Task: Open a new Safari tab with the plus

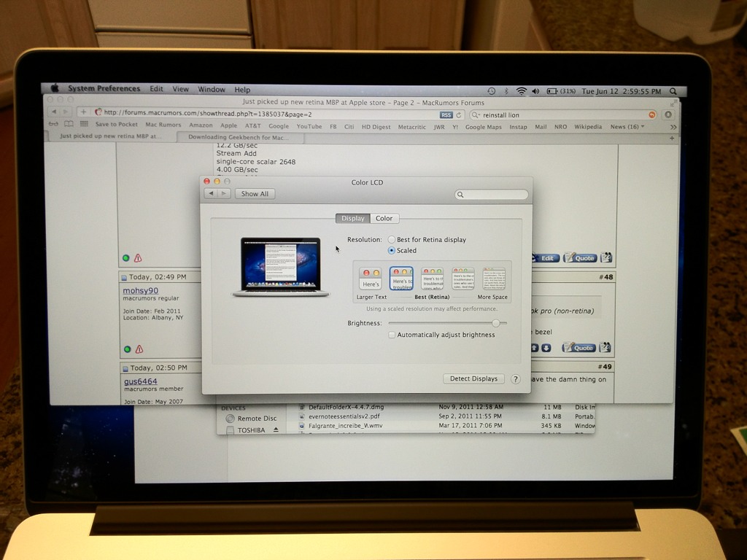Action: (x=672, y=138)
